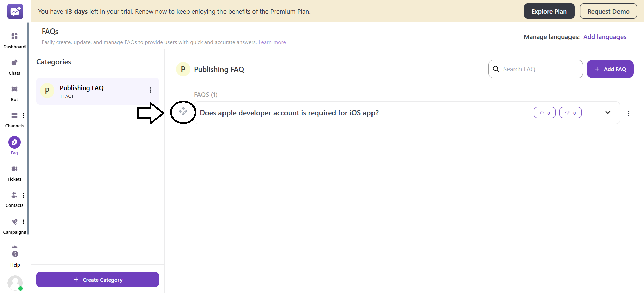Viewport: 644px width, 295px height.
Task: Click the Create Category button
Action: pos(97,280)
